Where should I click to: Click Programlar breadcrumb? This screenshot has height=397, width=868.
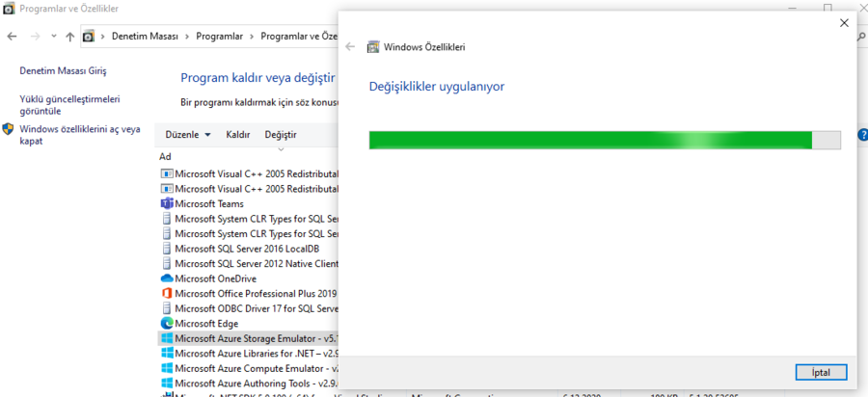[220, 37]
